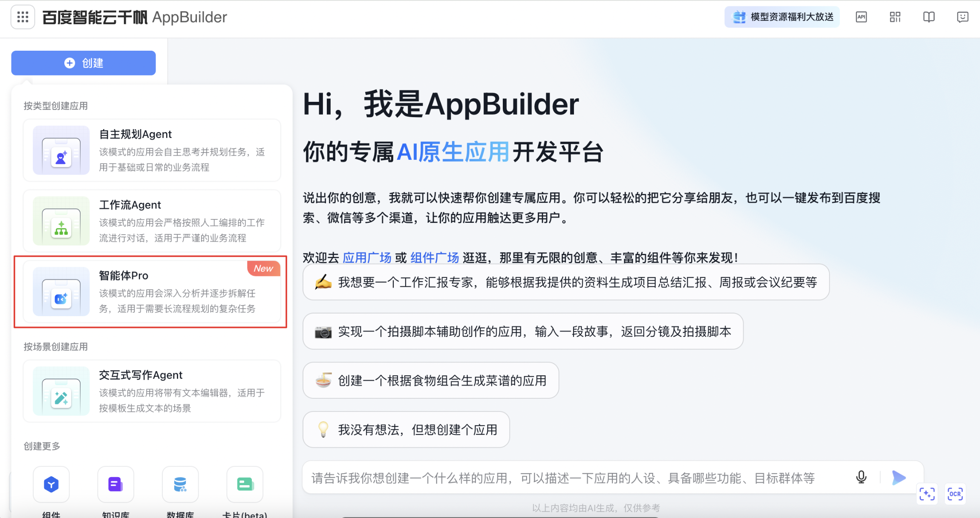The height and width of the screenshot is (518, 980).
Task: Click the 创建更多 heading text
Action: point(42,446)
